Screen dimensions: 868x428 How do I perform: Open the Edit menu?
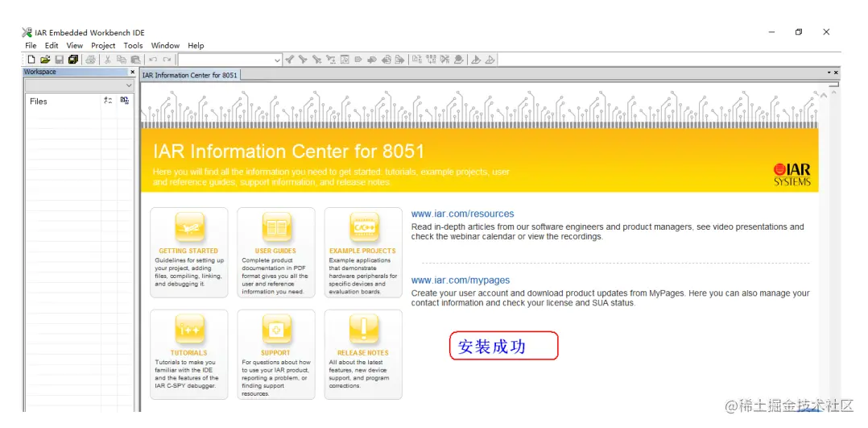pyautogui.click(x=52, y=45)
